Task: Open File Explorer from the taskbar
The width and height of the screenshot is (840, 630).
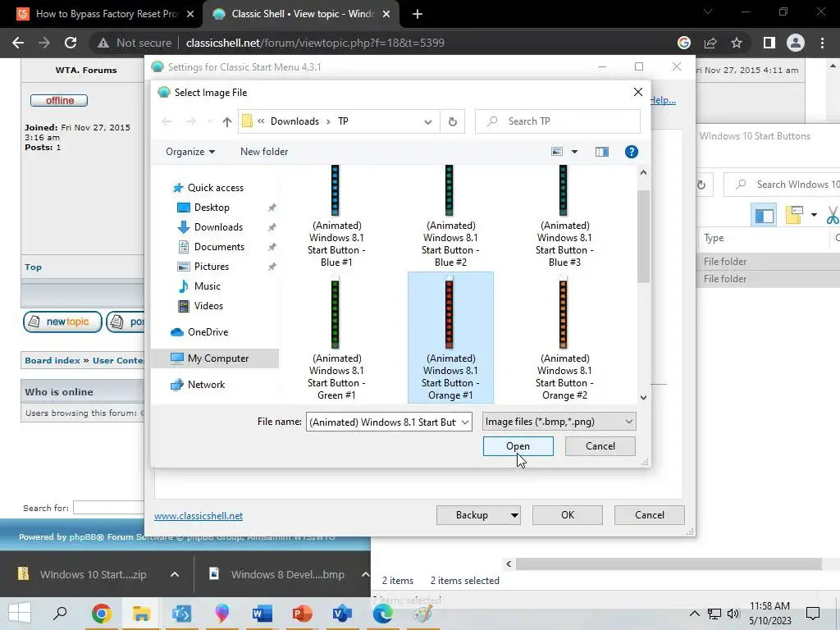Action: (x=141, y=613)
